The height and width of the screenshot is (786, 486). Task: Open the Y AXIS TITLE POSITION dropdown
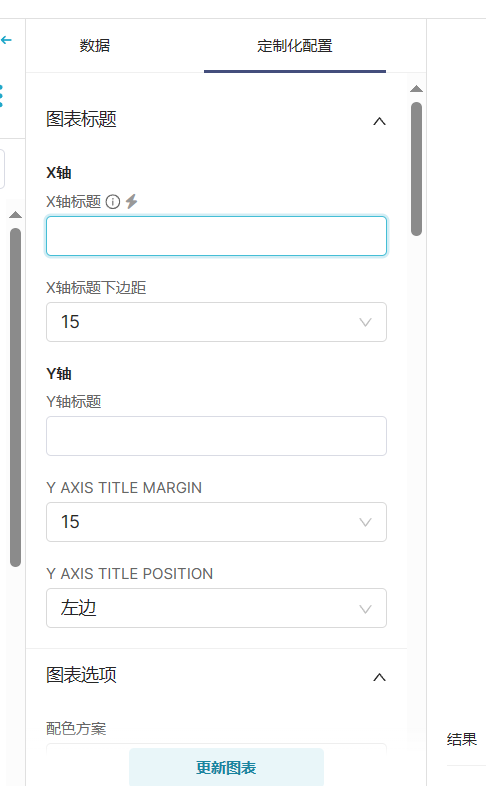pyautogui.click(x=216, y=608)
